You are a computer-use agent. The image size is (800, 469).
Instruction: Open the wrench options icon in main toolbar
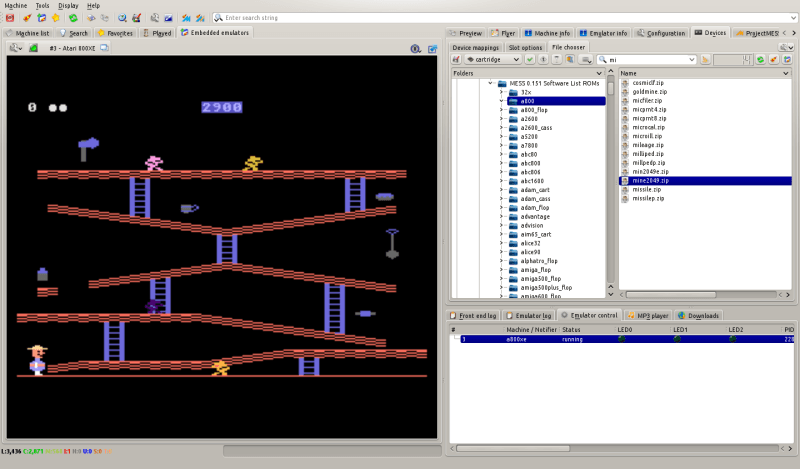pos(154,18)
